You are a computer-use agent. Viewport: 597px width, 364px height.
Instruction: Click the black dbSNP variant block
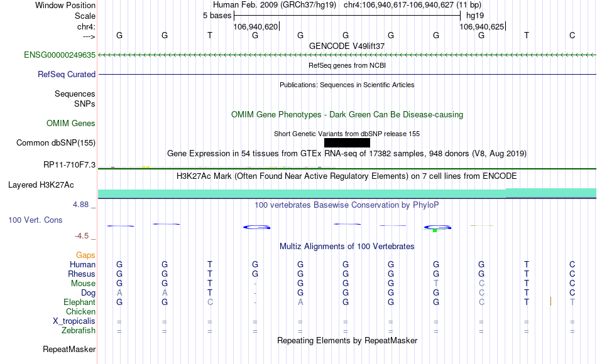click(347, 142)
